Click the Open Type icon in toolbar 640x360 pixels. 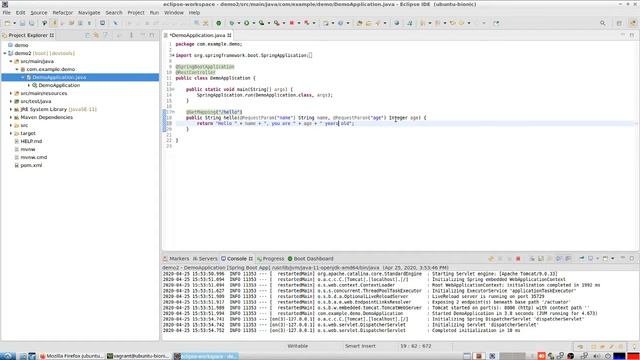click(x=360, y=23)
